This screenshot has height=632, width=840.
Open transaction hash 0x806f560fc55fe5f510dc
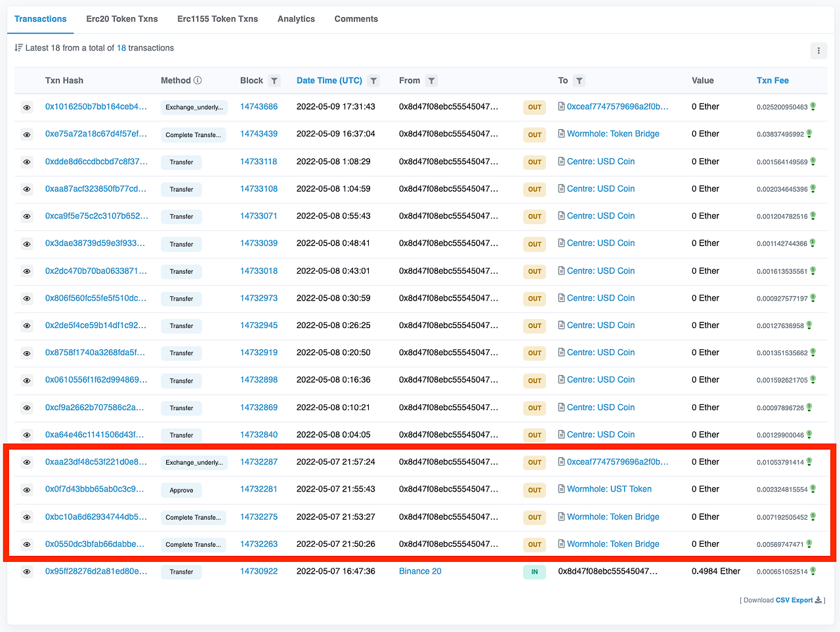(x=96, y=298)
